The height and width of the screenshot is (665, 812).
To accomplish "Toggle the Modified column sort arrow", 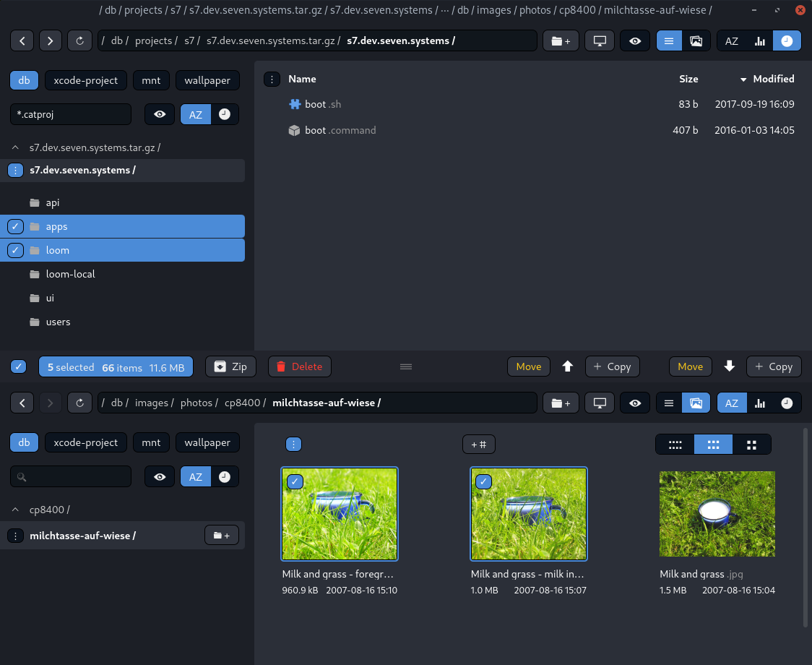I will (743, 80).
